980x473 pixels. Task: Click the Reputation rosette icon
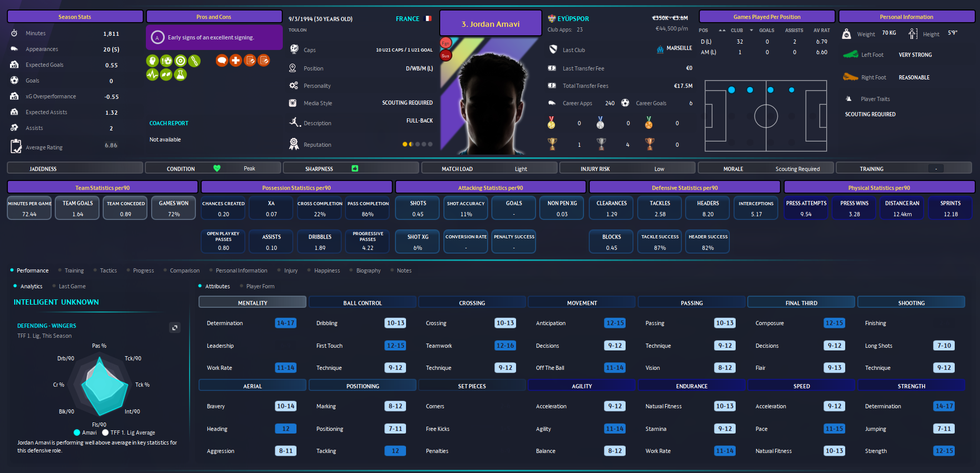(294, 144)
